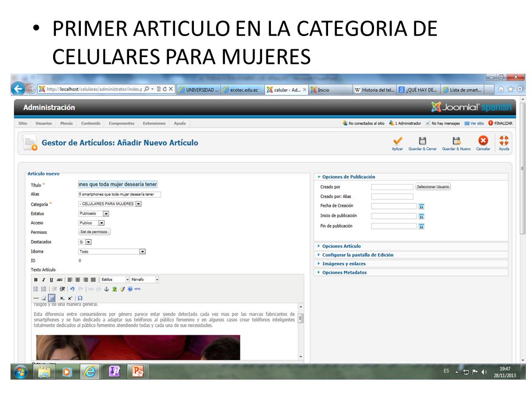Click Cancelar red X icon
This screenshot has height=399, width=532.
tap(483, 143)
